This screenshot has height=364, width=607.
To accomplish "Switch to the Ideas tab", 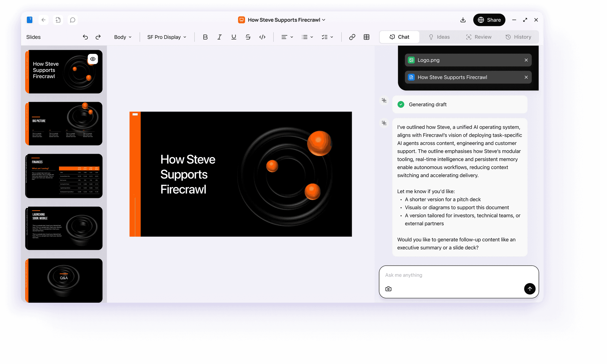I will tap(439, 37).
